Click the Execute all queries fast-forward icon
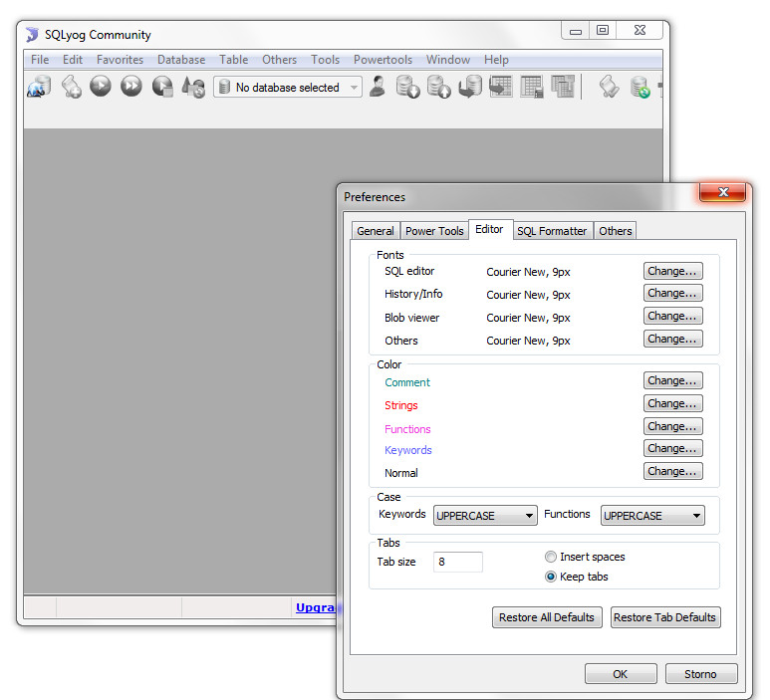 point(131,86)
